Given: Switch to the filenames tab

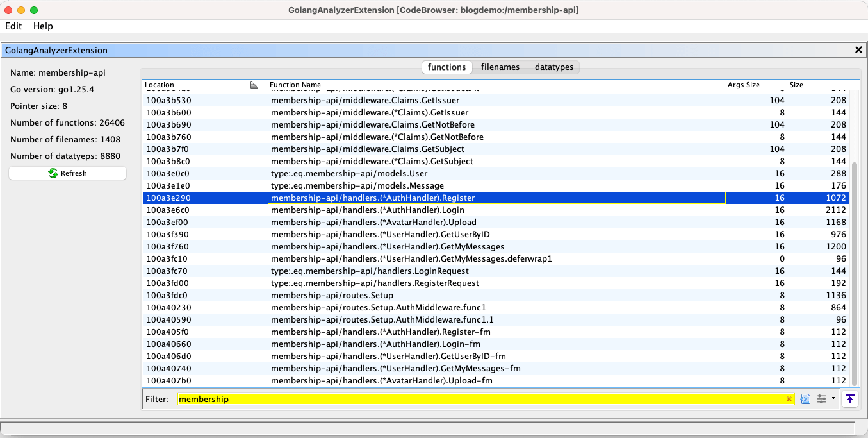Looking at the screenshot, I should pyautogui.click(x=500, y=67).
